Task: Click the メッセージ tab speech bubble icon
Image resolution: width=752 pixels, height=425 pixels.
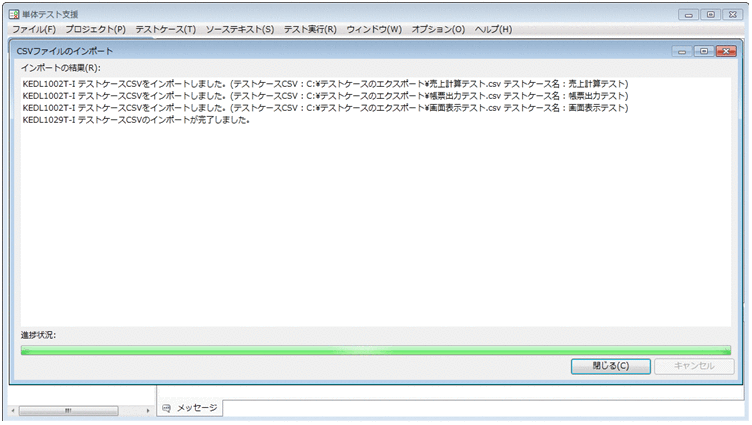Action: (x=166, y=408)
